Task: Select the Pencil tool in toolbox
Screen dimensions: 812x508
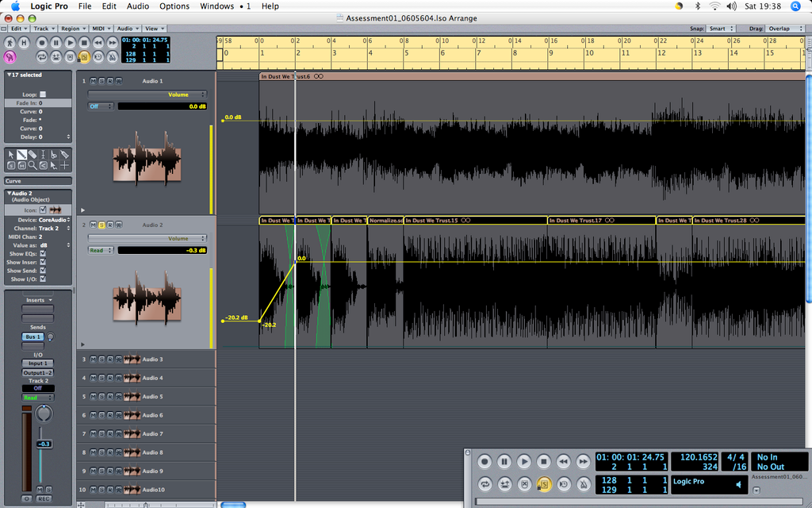Action: point(21,155)
